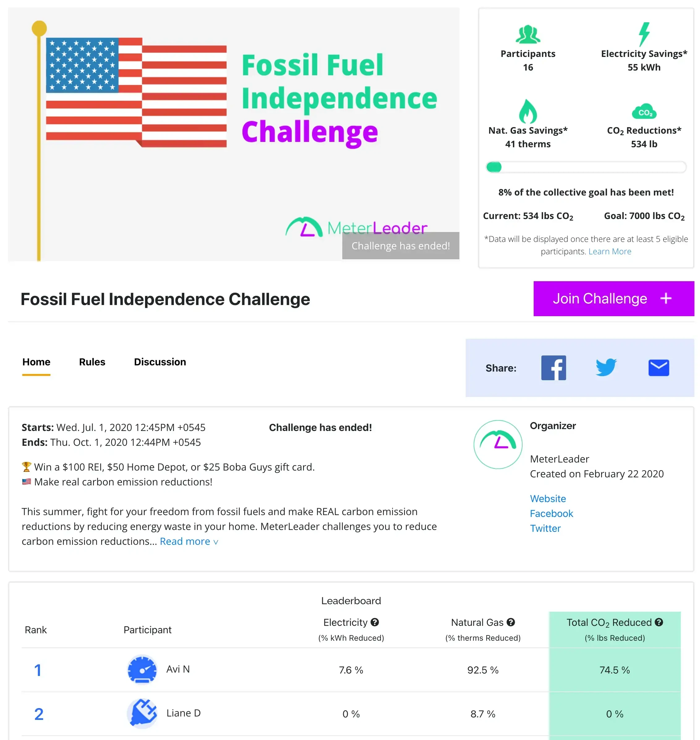This screenshot has height=740, width=700.
Task: Share the challenge via Twitter bird icon
Action: coord(606,368)
